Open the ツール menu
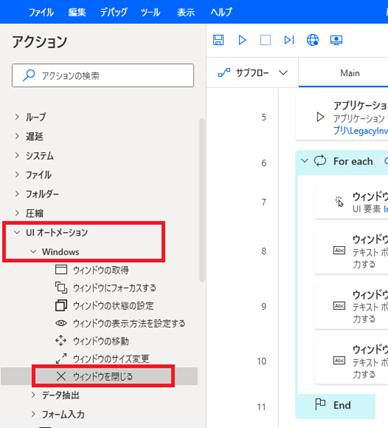The width and height of the screenshot is (388, 428). coord(150,12)
